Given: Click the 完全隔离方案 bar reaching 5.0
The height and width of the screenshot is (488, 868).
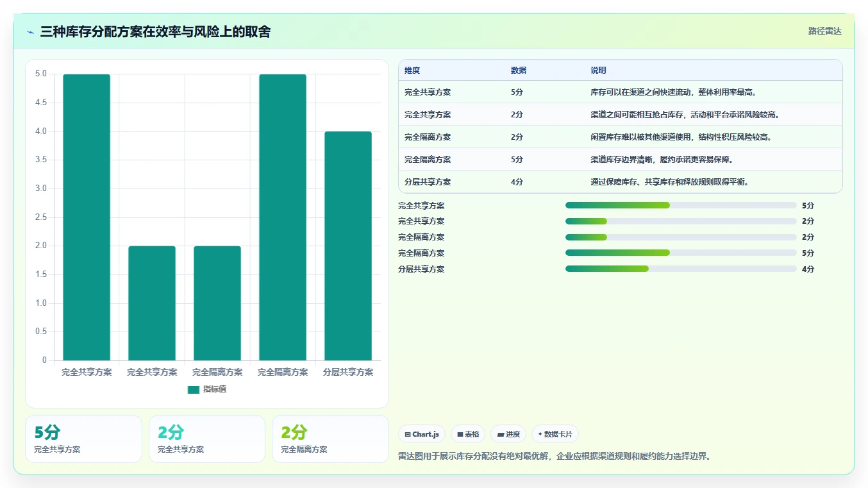Looking at the screenshot, I should coord(283,217).
